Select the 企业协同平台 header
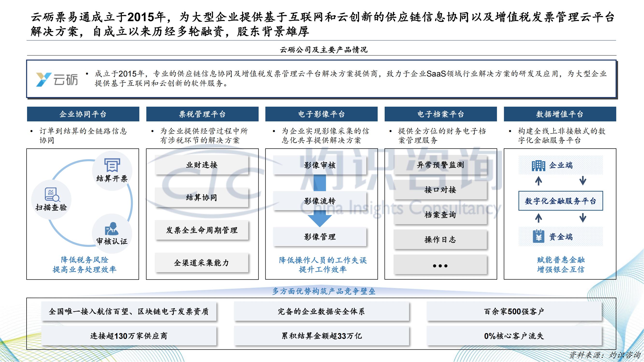This screenshot has width=644, height=362. pos(83,114)
